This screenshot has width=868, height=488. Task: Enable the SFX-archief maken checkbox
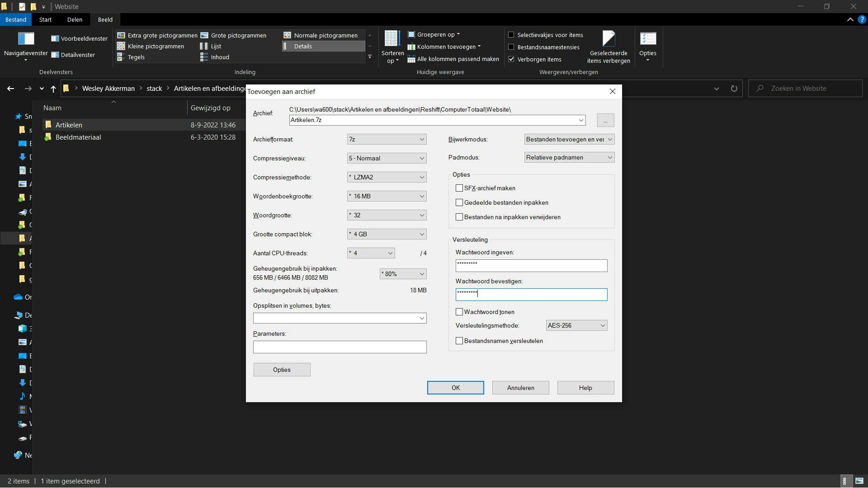(x=459, y=188)
